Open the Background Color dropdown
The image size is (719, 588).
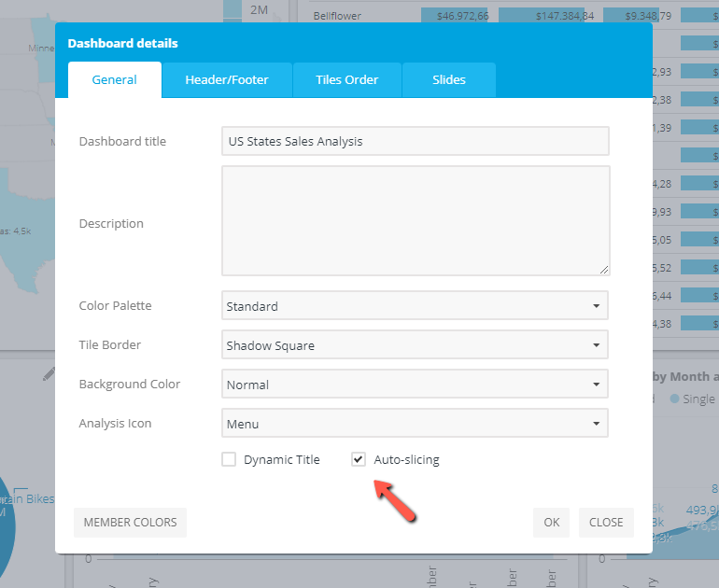tap(415, 384)
